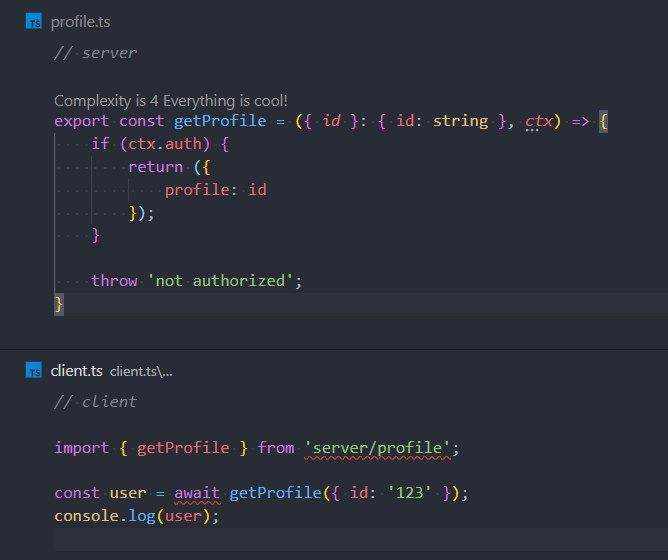668x560 pixels.
Task: Click the 'throw' keyword
Action: point(114,281)
